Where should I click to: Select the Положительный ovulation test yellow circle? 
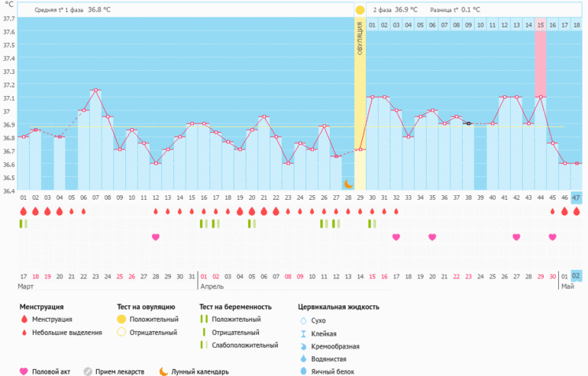(x=121, y=320)
